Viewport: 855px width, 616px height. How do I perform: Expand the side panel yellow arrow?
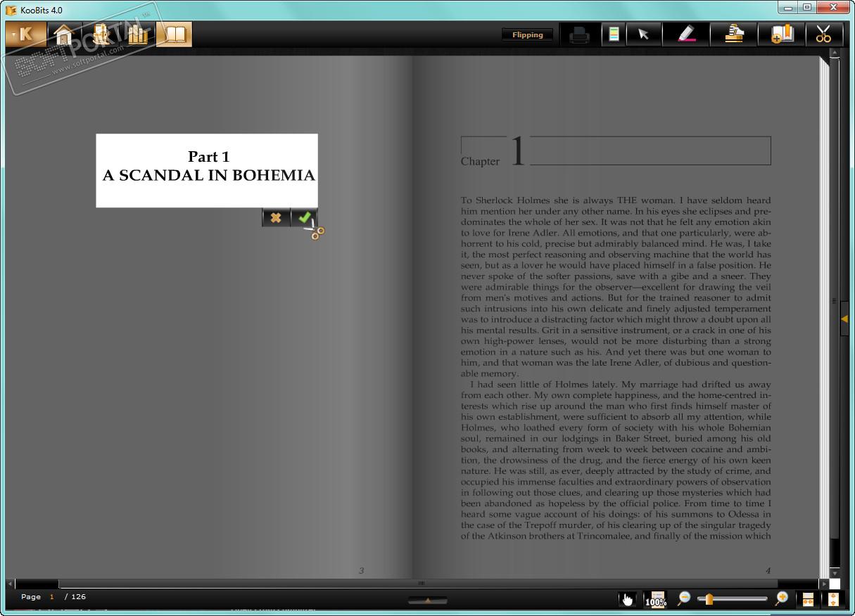(844, 319)
